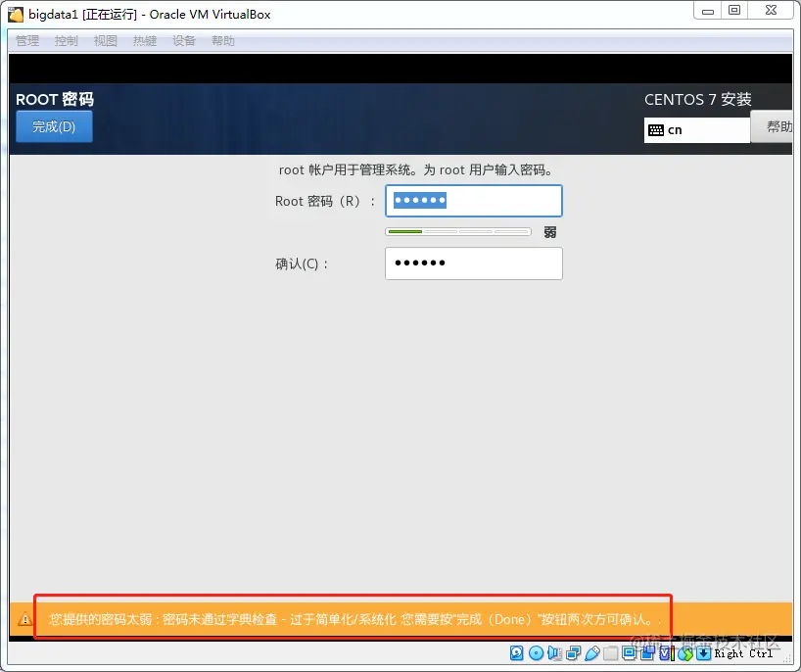Image resolution: width=801 pixels, height=672 pixels.
Task: Close the VirtualBox window
Action: 771,11
